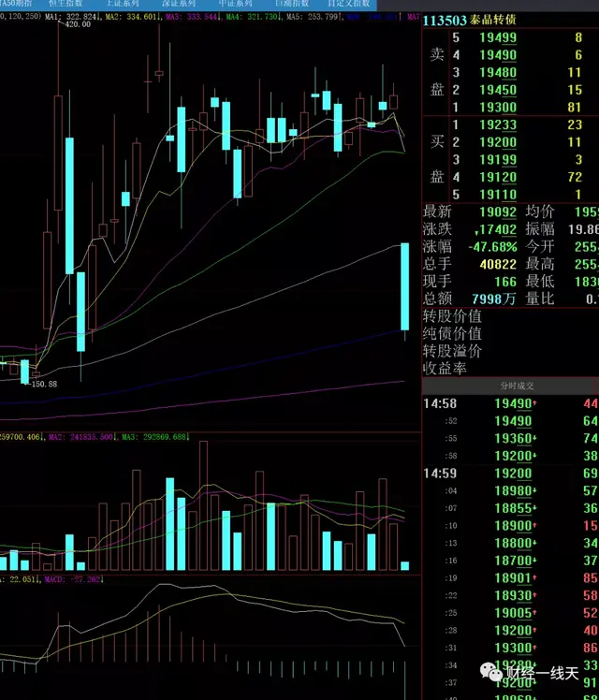
Task: Select the :19 trade price 18901
Action: [x=513, y=578]
